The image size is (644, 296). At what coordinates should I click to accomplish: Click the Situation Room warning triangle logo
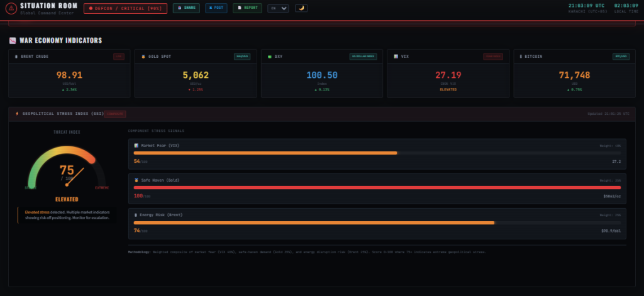click(11, 8)
